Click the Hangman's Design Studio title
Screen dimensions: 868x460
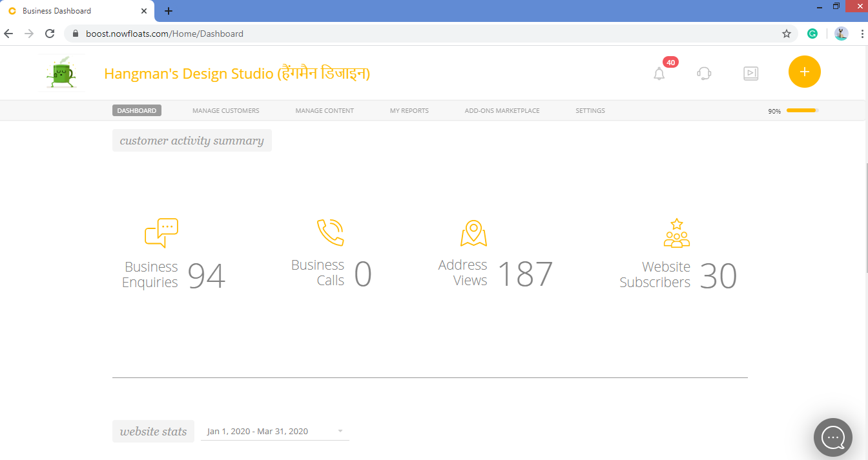pos(236,74)
